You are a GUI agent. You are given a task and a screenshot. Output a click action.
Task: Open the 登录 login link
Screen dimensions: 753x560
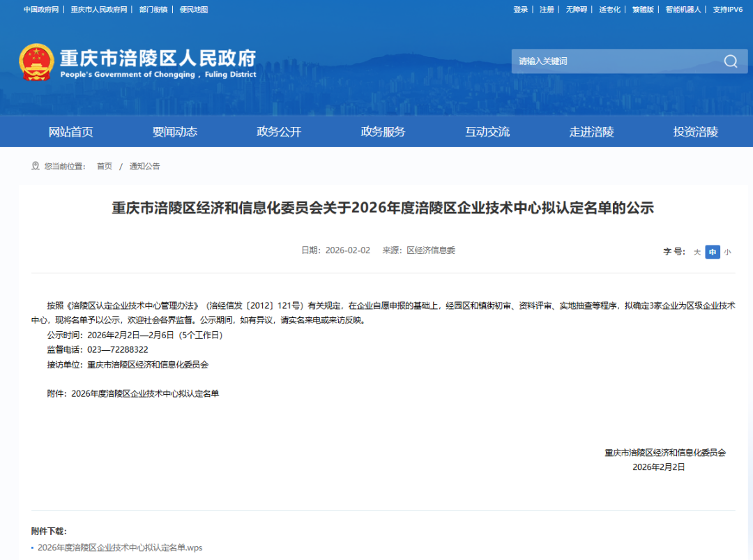click(x=521, y=10)
